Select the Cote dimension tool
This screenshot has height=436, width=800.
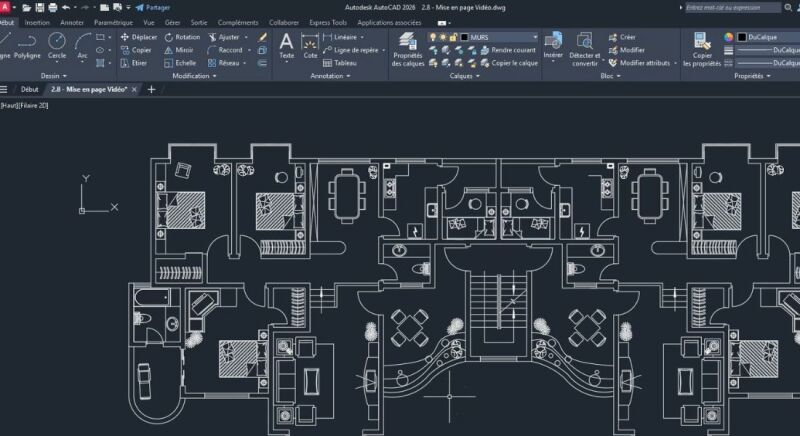[x=310, y=46]
